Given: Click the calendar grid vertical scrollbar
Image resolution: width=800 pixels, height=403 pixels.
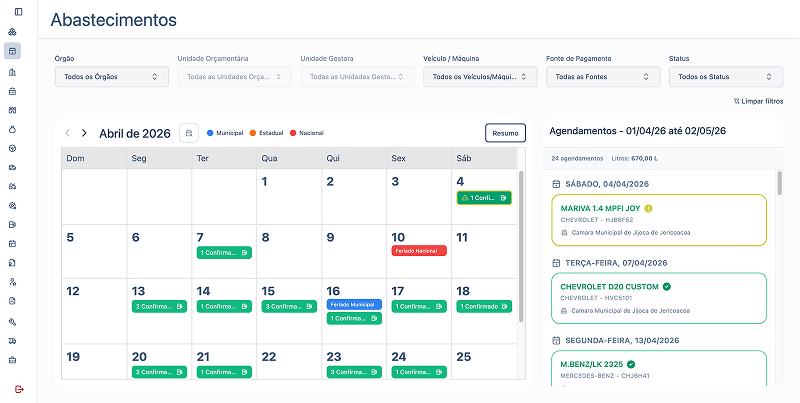Looking at the screenshot, I should [x=521, y=246].
